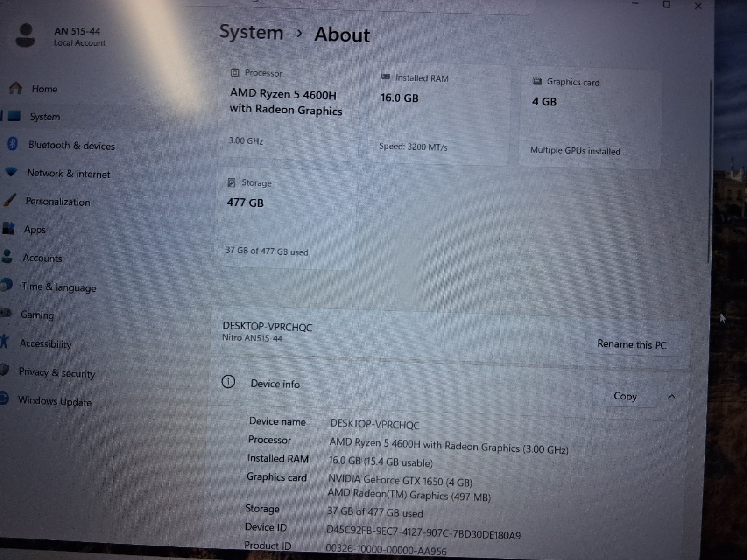
Task: Click Multiple GPUs installed text
Action: tap(575, 150)
